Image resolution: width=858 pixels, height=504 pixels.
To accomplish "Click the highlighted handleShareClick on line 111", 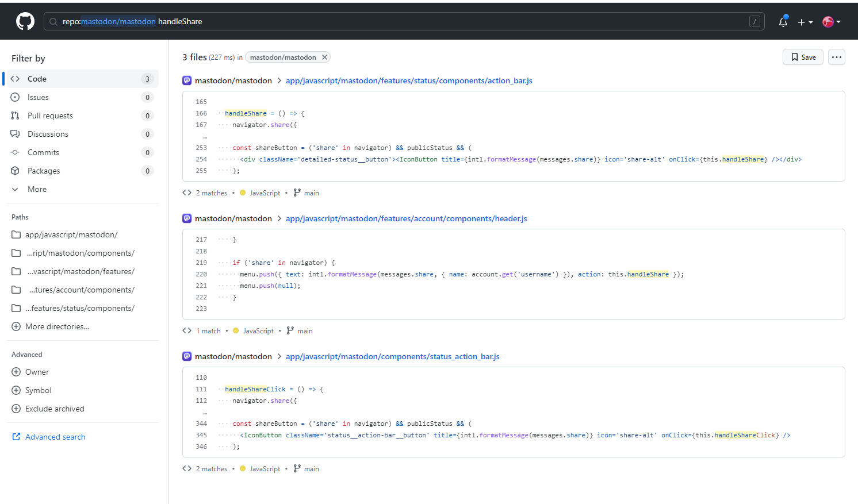I will (255, 389).
